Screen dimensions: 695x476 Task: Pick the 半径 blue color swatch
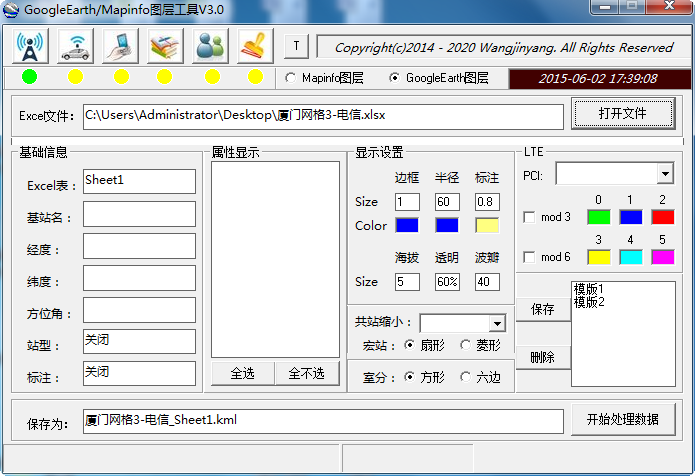coord(447,225)
